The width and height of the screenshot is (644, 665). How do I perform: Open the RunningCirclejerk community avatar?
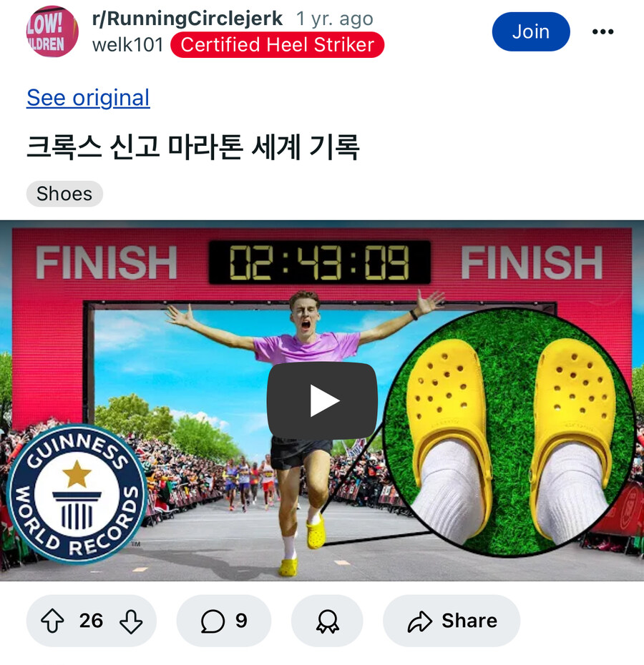click(x=52, y=31)
